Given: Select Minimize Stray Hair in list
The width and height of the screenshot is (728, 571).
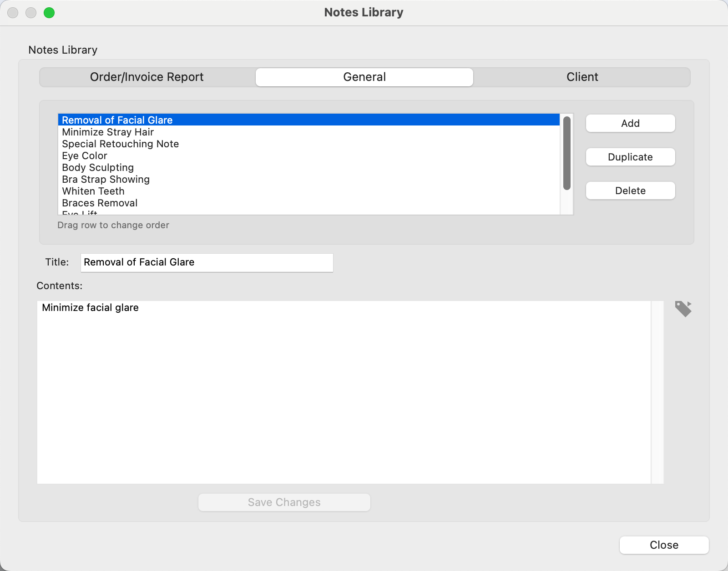Looking at the screenshot, I should (108, 132).
